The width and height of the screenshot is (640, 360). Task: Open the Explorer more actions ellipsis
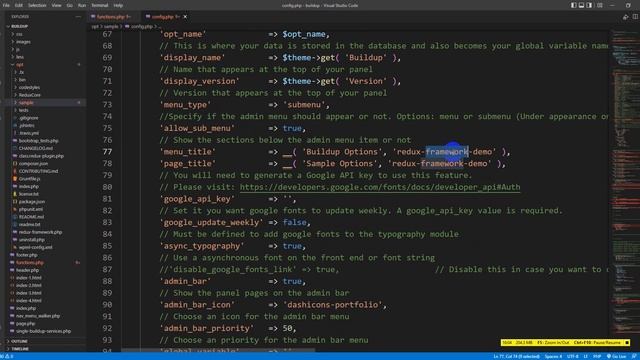click(x=78, y=17)
